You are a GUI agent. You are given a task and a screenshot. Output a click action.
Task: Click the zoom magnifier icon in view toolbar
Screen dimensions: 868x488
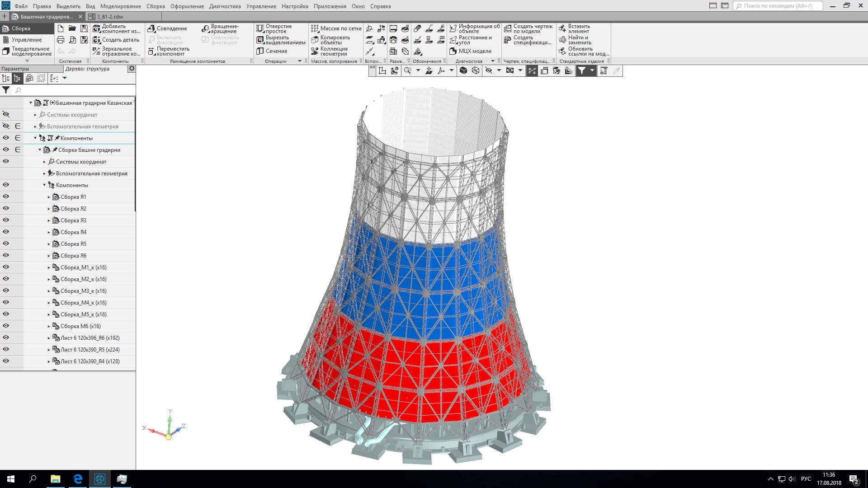coord(408,70)
